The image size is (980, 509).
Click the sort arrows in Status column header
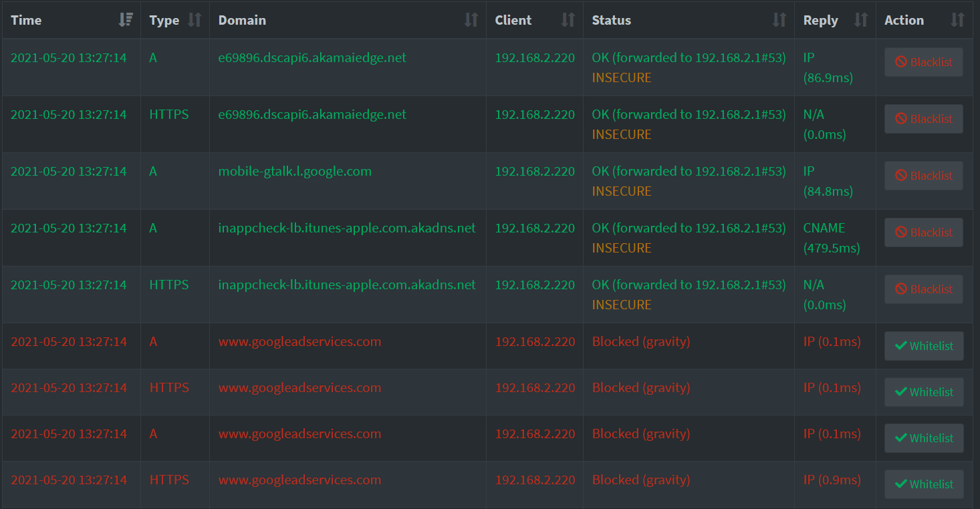pos(779,20)
